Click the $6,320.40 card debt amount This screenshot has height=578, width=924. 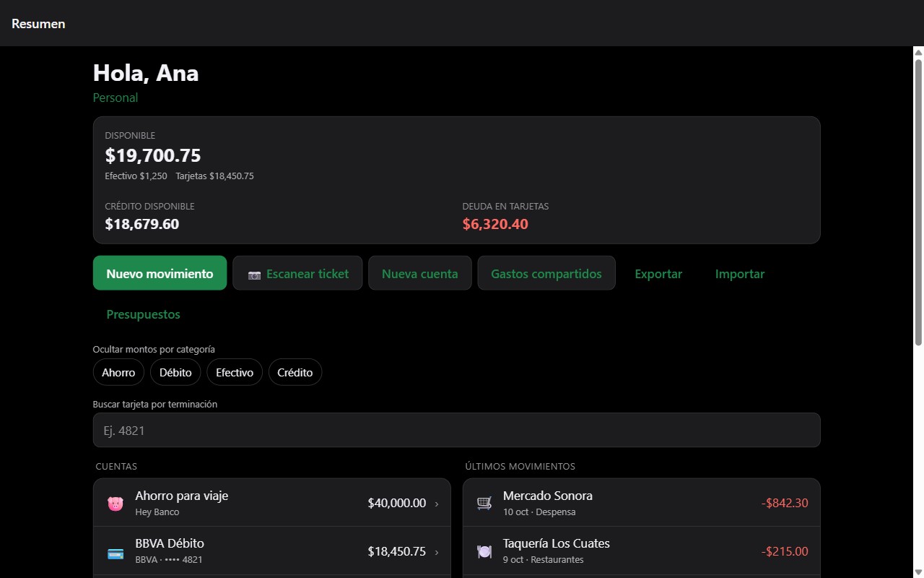coord(495,224)
